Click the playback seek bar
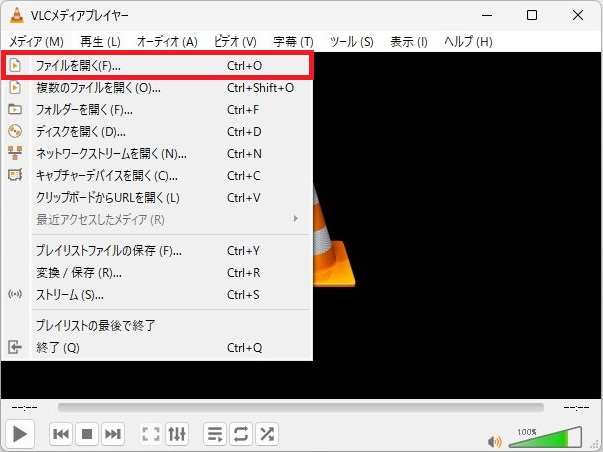 tap(300, 408)
